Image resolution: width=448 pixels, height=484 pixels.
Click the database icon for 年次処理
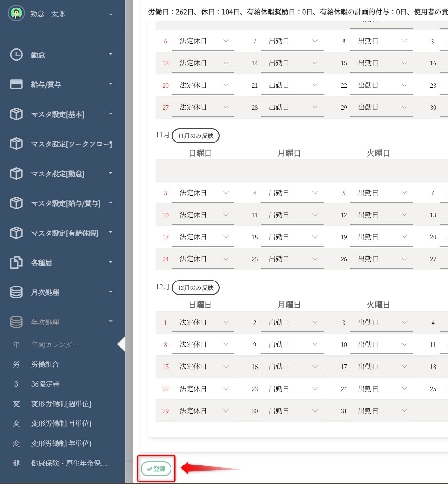(x=16, y=322)
